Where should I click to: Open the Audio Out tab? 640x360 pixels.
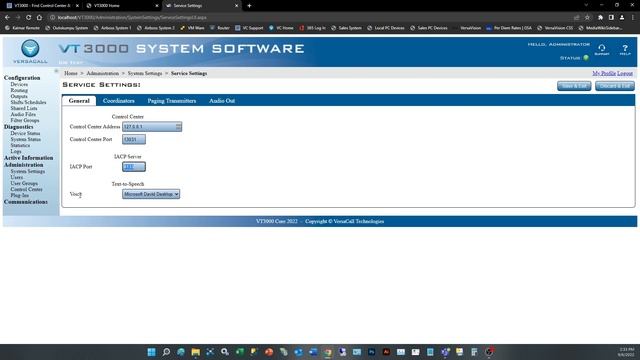[222, 101]
